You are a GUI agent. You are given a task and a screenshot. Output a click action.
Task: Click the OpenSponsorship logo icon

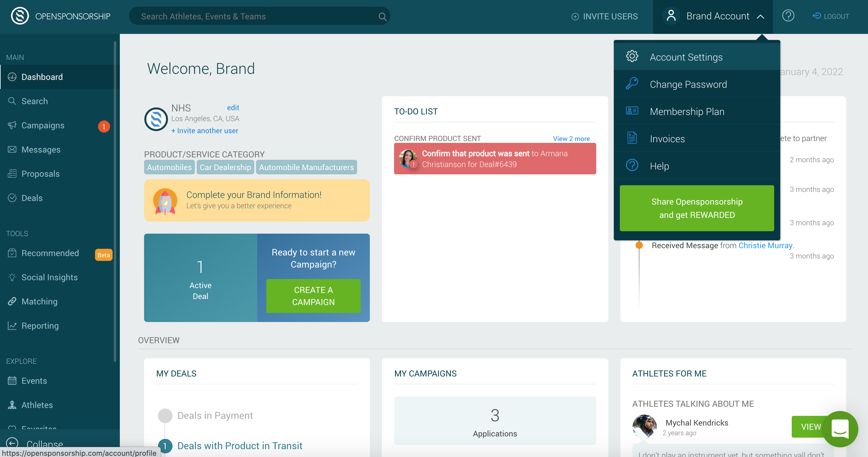coord(20,16)
